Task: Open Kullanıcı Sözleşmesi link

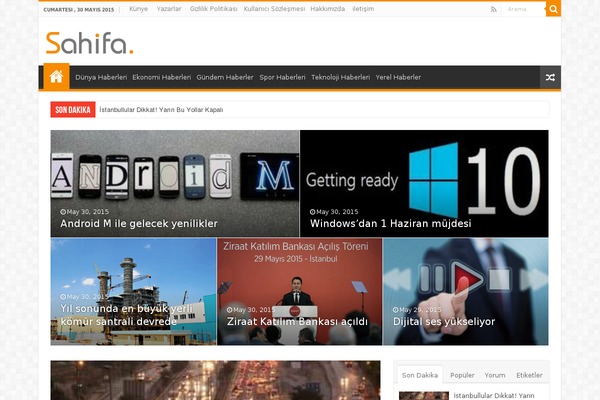Action: click(274, 9)
